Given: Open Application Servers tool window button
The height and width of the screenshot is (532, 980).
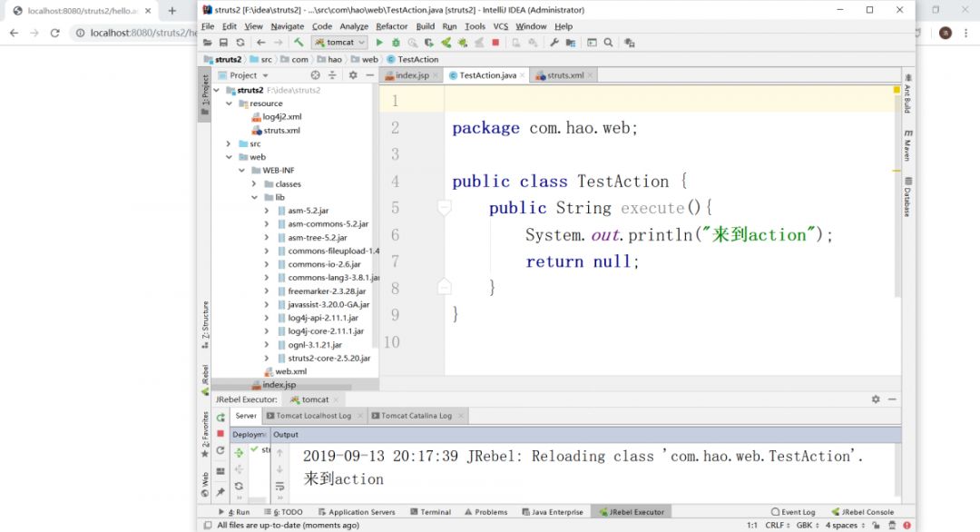Looking at the screenshot, I should pos(357,512).
